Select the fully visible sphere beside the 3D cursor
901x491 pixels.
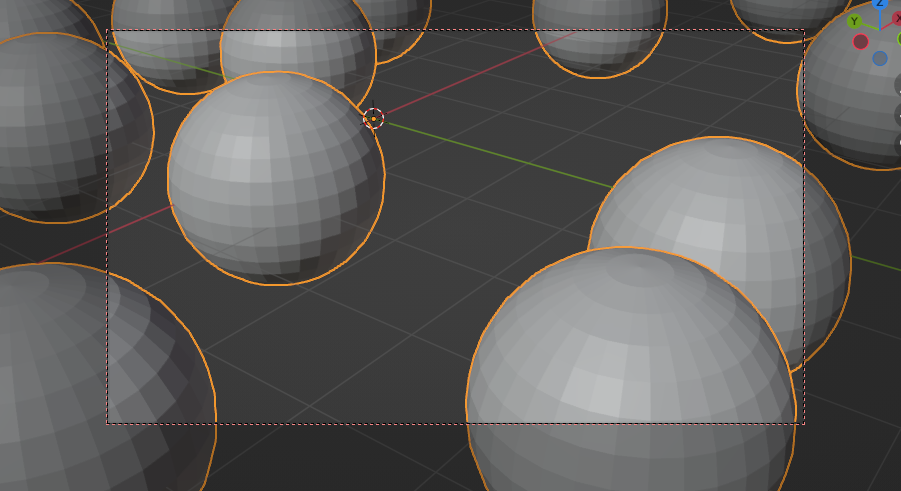(276, 178)
